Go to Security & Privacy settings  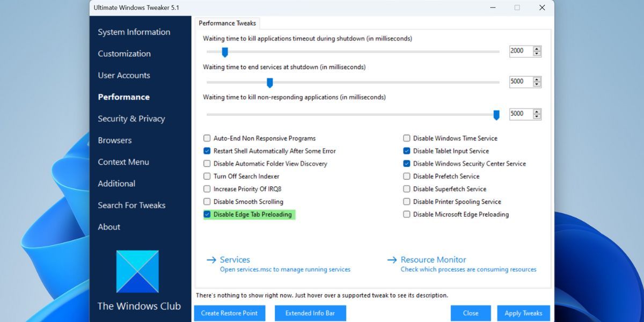(x=131, y=119)
